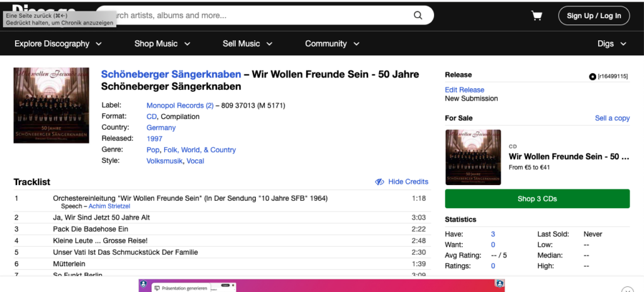Open the Community menu
The height and width of the screenshot is (292, 644).
pos(332,43)
